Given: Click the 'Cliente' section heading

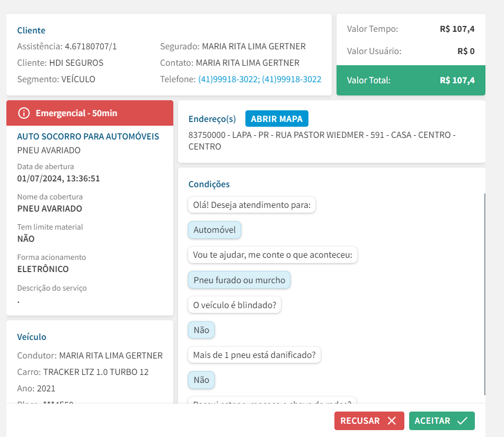Looking at the screenshot, I should point(31,30).
